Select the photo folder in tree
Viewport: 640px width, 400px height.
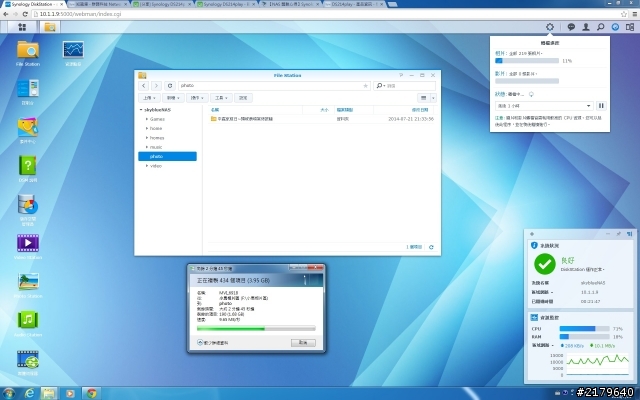pyautogui.click(x=167, y=156)
